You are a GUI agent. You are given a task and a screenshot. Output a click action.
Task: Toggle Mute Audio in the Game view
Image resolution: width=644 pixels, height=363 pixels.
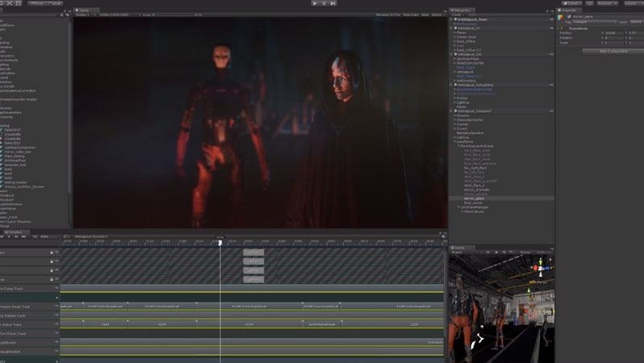(x=412, y=15)
